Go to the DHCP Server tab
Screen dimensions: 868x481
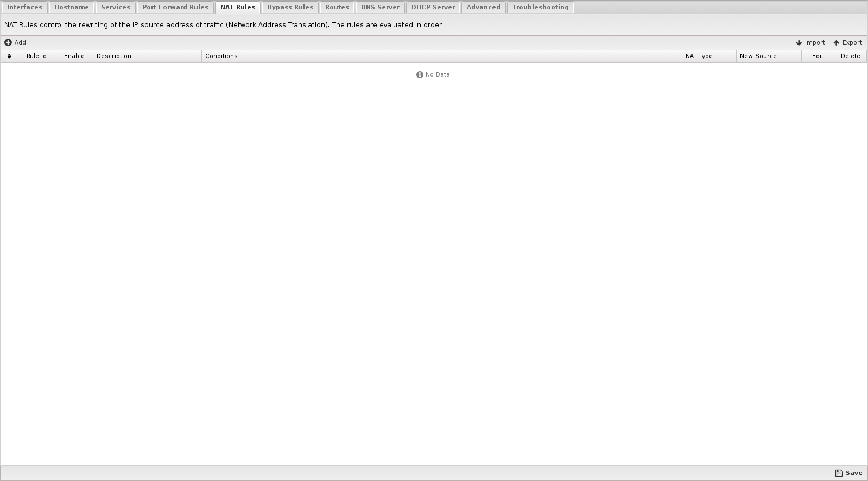433,7
